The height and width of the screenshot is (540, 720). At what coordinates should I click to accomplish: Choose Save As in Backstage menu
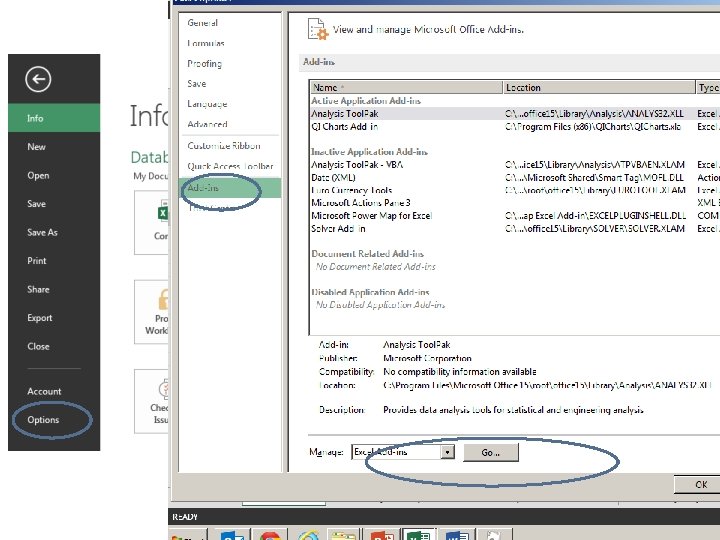(x=54, y=232)
